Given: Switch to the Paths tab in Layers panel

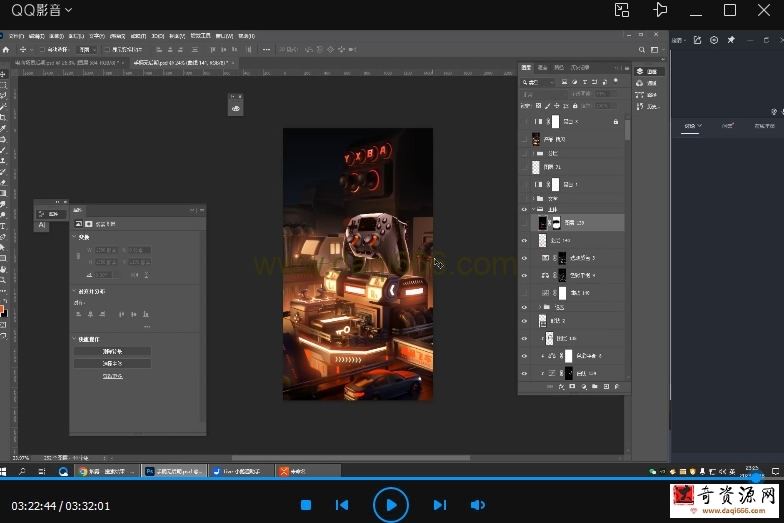Looking at the screenshot, I should tap(559, 68).
